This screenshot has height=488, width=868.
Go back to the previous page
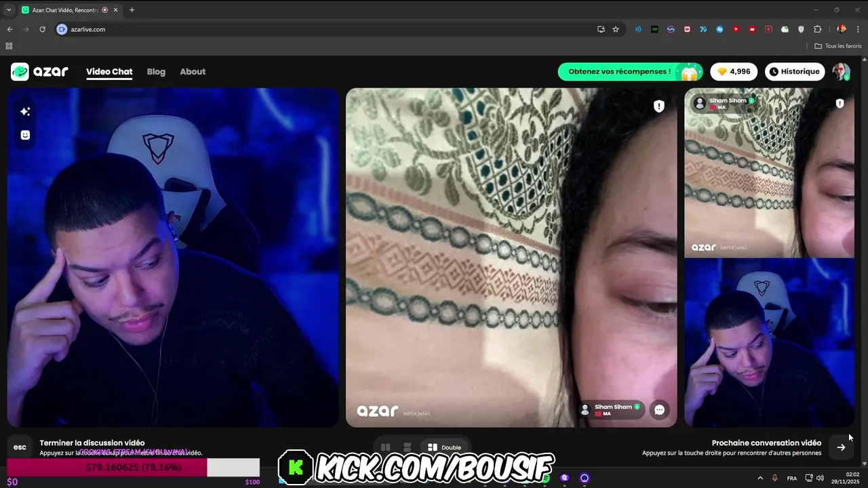[x=9, y=29]
